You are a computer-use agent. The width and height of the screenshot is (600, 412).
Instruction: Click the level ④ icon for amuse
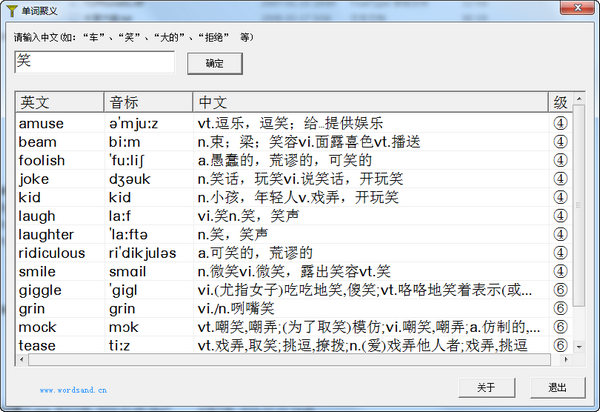pos(560,123)
